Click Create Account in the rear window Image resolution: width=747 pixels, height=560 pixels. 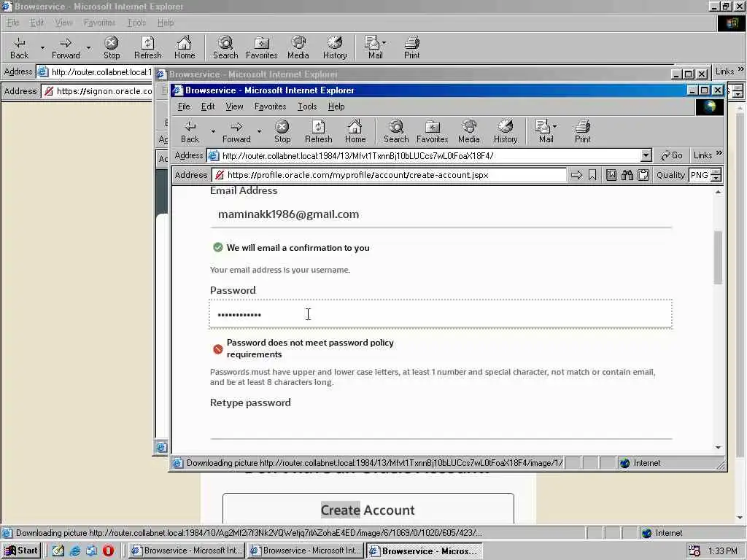[368, 510]
